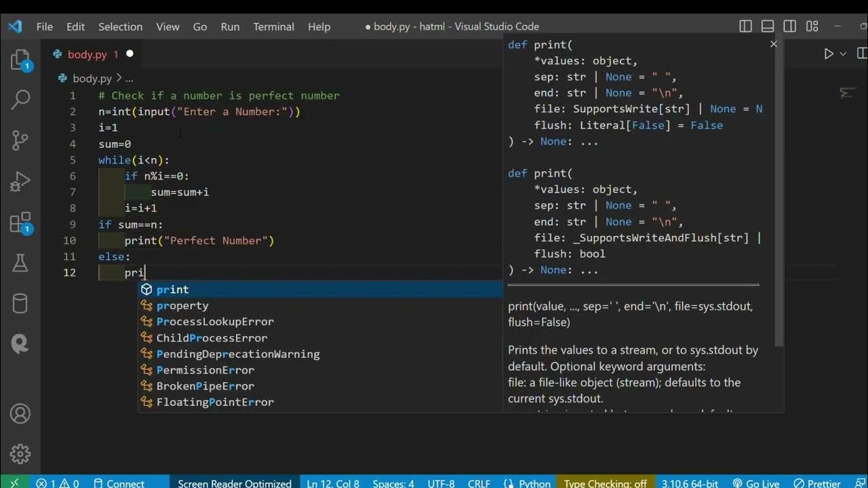The image size is (868, 488).
Task: Choose PendingDeprecationWarning from suggestions
Action: coord(320,354)
